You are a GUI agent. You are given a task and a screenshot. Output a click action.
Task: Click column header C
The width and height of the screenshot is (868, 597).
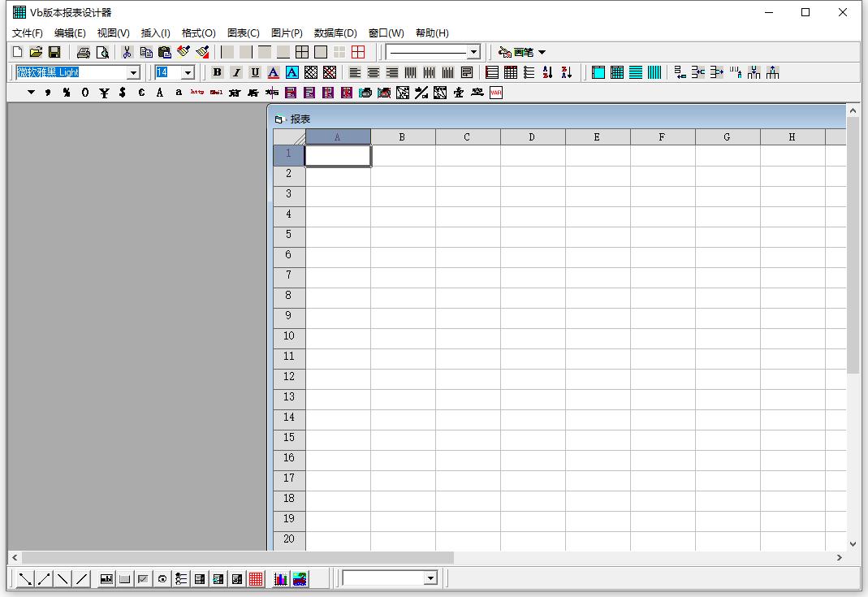point(467,137)
